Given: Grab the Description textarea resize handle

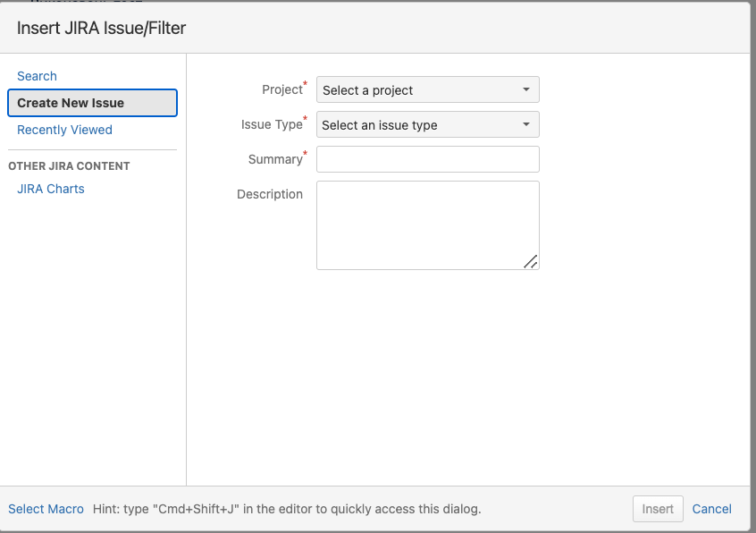Looking at the screenshot, I should pyautogui.click(x=531, y=261).
